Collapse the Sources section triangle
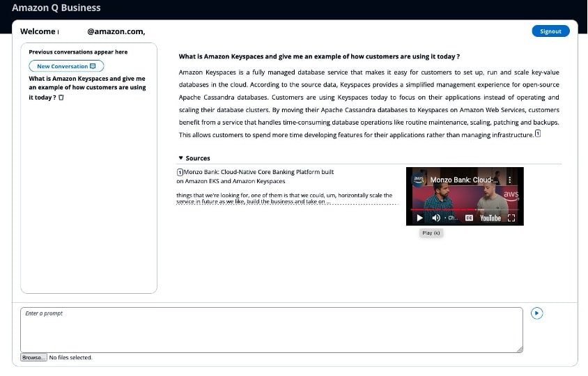Image resolution: width=588 pixels, height=376 pixels. pyautogui.click(x=180, y=158)
